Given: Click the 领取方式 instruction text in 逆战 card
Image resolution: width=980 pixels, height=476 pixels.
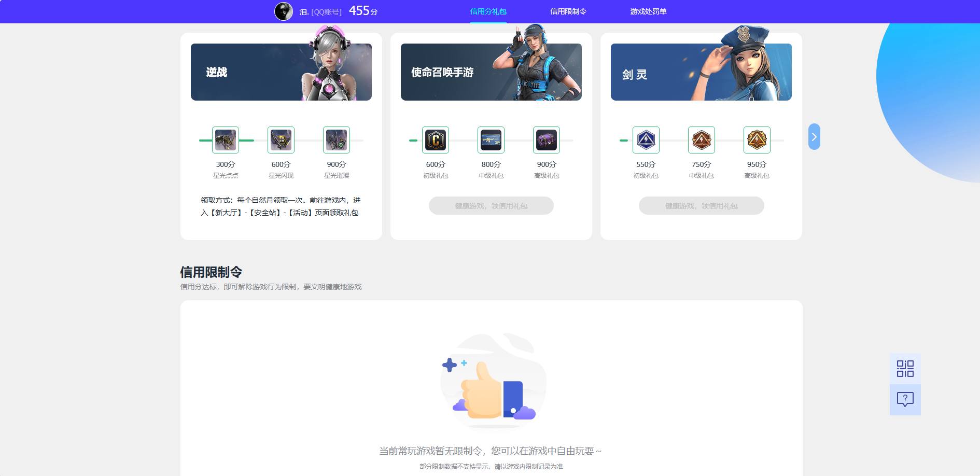Looking at the screenshot, I should click(281, 206).
